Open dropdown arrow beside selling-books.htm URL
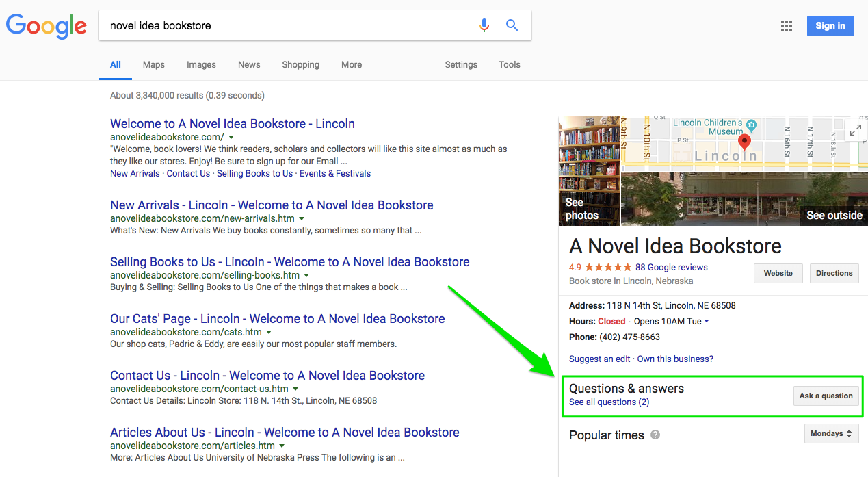 tap(306, 275)
